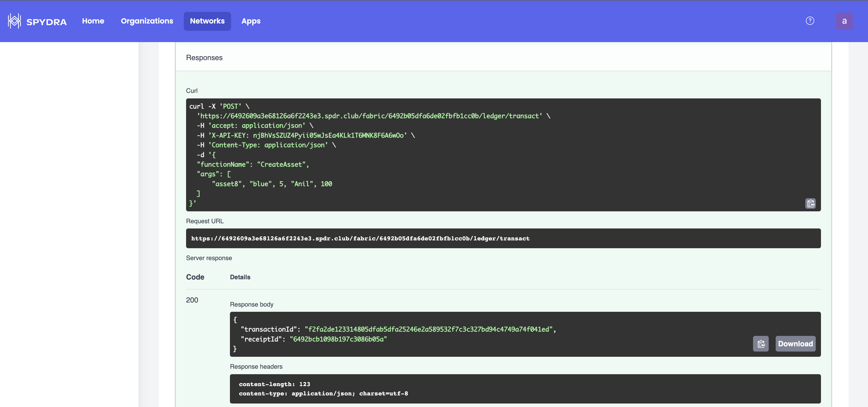Viewport: 868px width, 407px height.
Task: Open the Organizations menu item
Action: coord(147,21)
